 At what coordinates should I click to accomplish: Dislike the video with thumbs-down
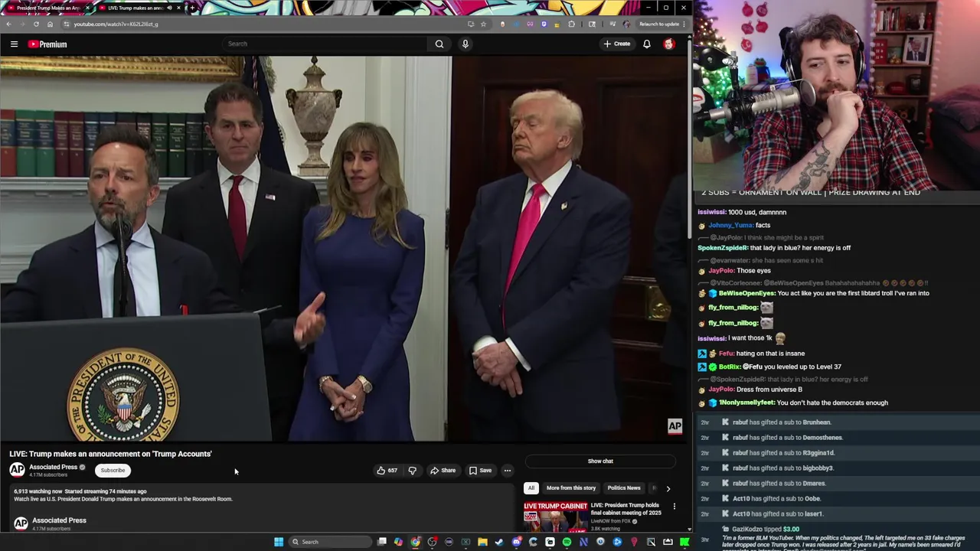pyautogui.click(x=412, y=471)
